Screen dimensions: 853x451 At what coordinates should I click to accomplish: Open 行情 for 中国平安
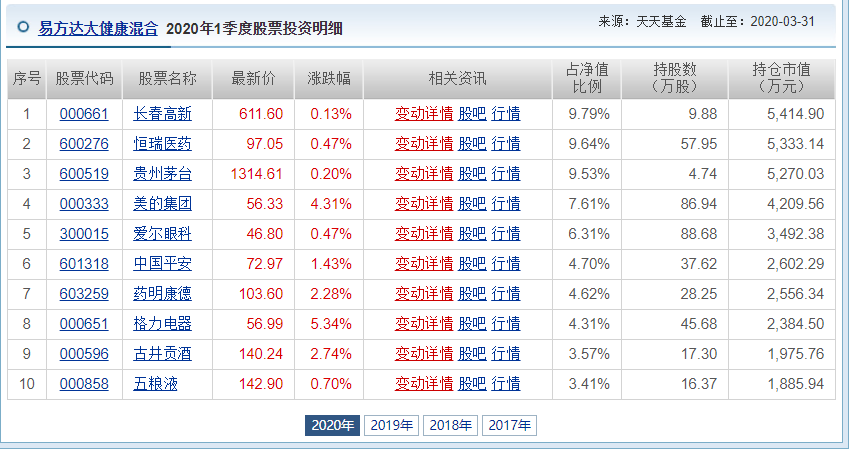[505, 264]
